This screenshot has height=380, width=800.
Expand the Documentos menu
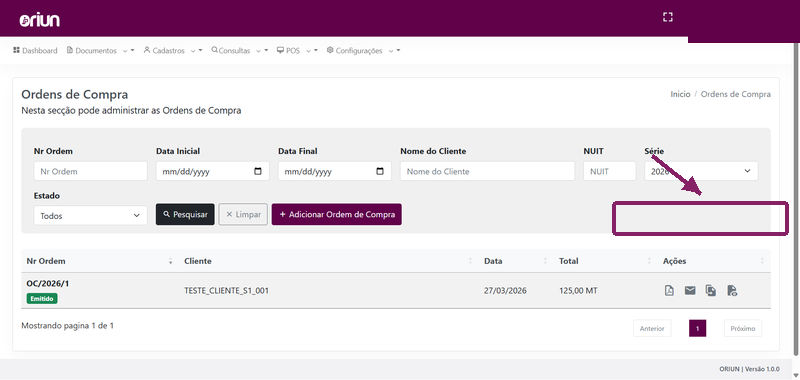pyautogui.click(x=101, y=50)
